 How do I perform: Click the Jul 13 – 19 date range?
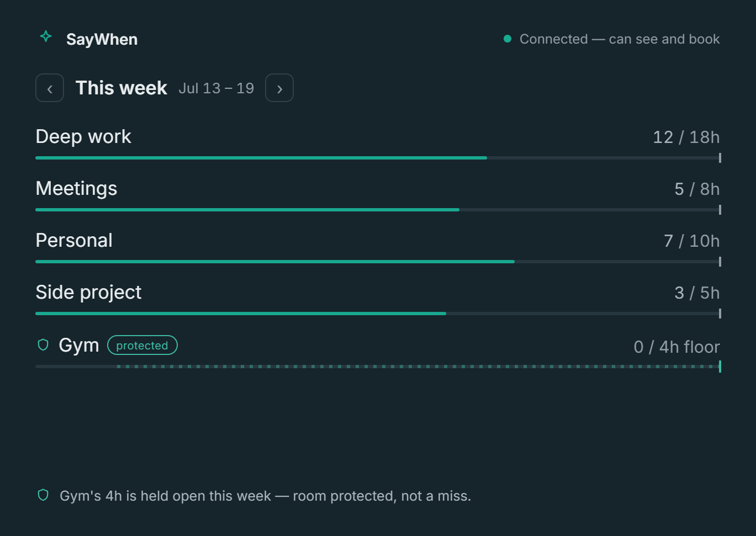(216, 88)
